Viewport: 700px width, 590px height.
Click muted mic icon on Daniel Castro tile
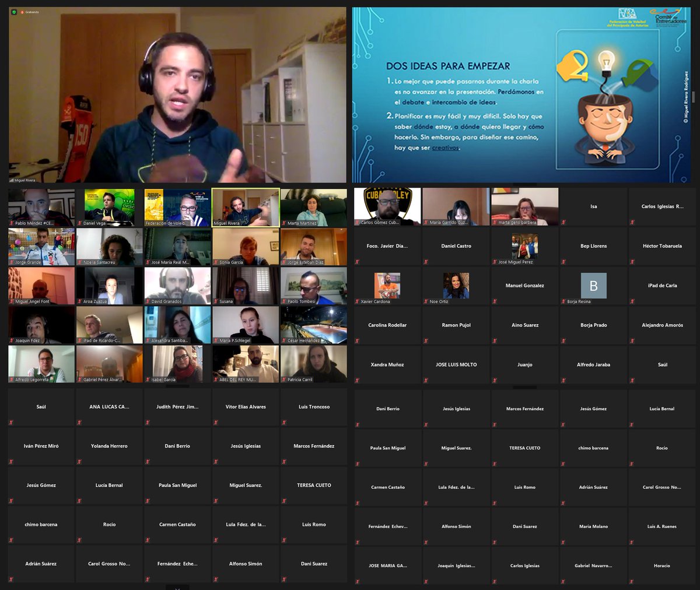pos(426,262)
